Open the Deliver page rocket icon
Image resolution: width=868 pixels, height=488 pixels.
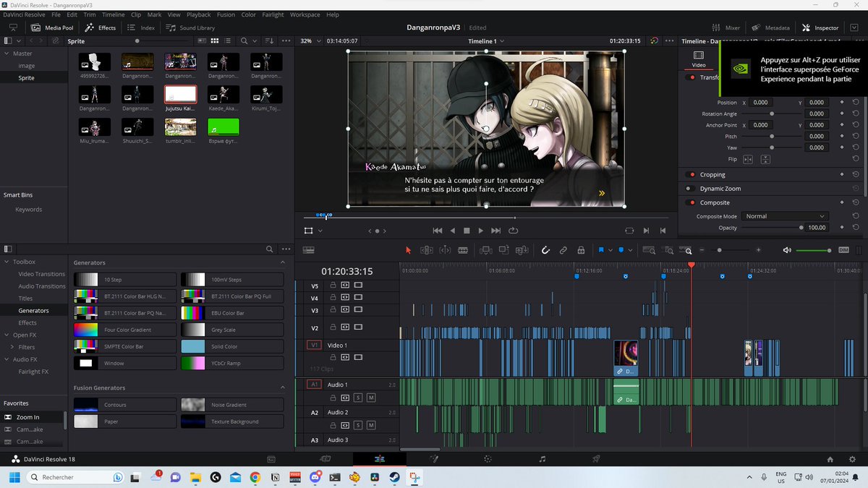[x=597, y=459]
